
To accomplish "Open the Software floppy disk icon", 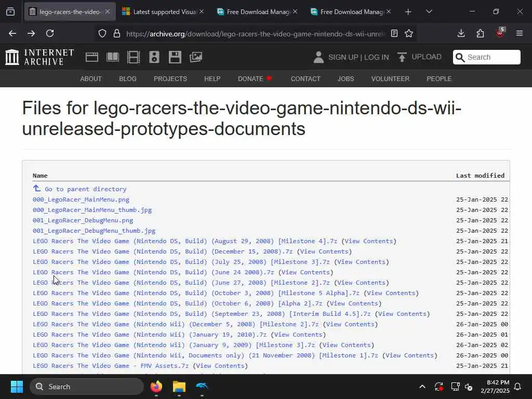I will pos(175,57).
